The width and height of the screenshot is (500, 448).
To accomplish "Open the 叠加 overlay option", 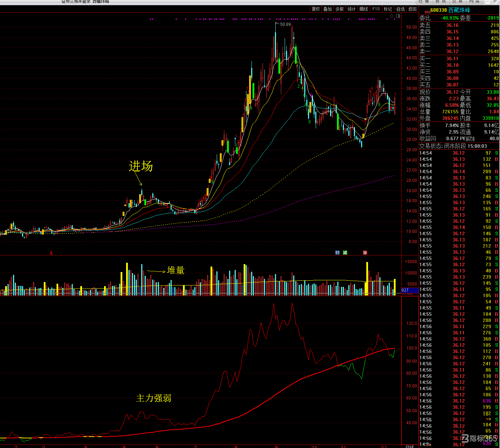I will click(327, 9).
